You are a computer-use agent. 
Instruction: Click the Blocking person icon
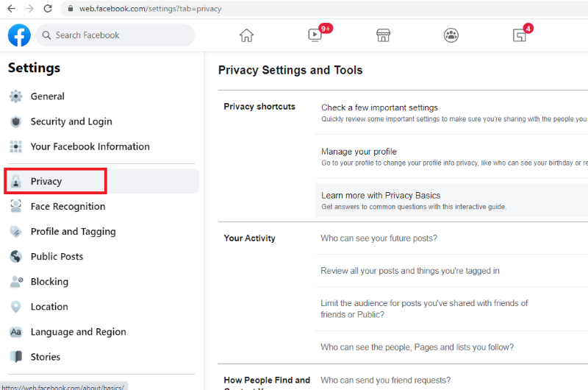[16, 282]
